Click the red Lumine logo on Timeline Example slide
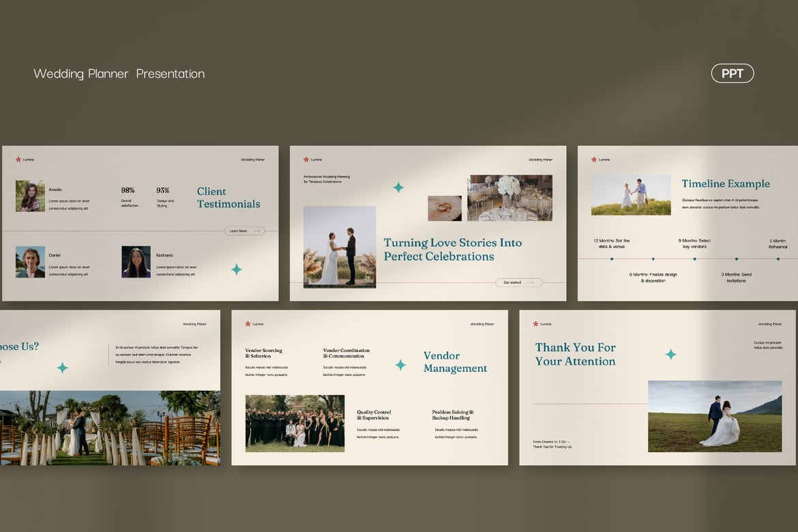Image resolution: width=798 pixels, height=532 pixels. click(594, 160)
